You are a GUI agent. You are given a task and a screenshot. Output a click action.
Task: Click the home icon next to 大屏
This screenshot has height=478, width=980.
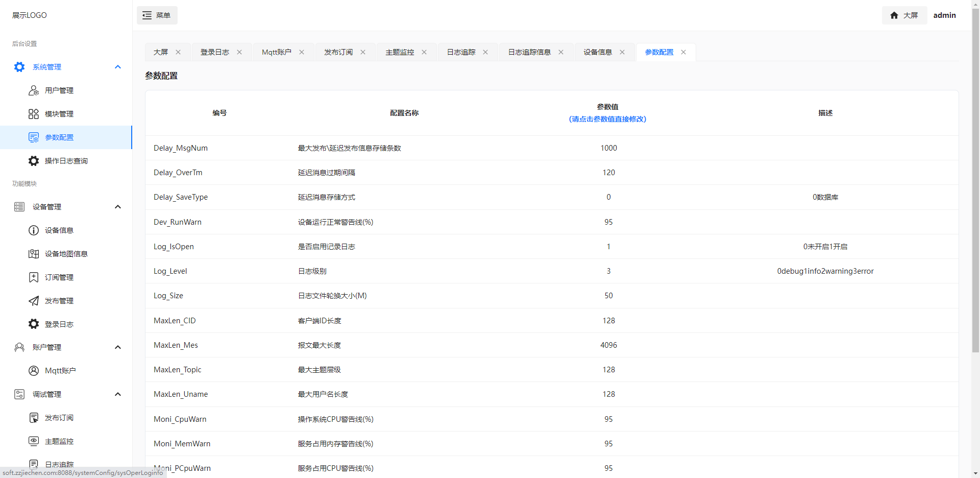coord(894,15)
